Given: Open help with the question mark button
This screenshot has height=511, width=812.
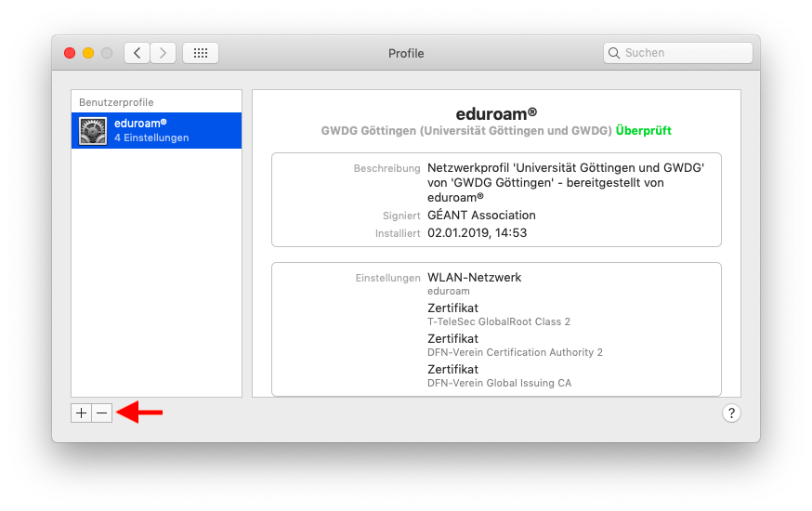Looking at the screenshot, I should click(x=731, y=413).
